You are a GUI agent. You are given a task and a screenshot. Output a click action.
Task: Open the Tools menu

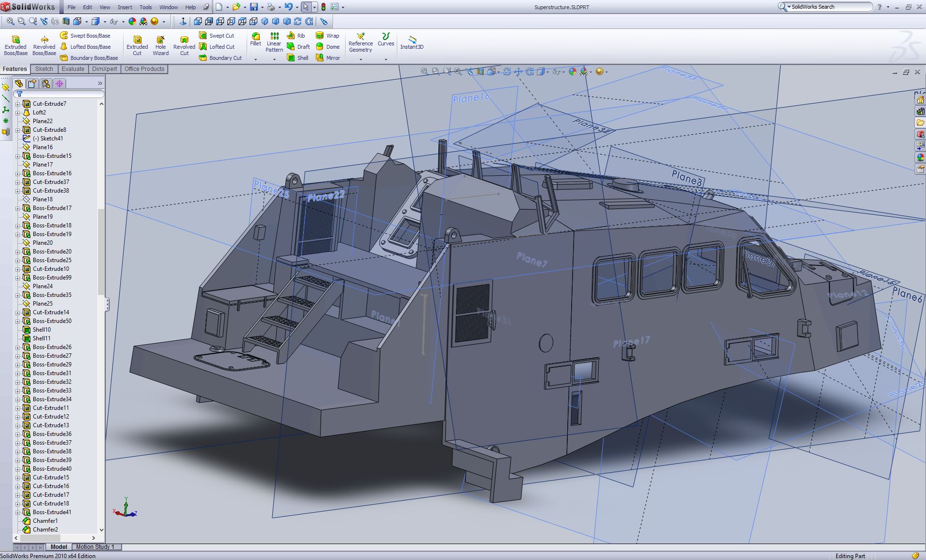pyautogui.click(x=145, y=7)
